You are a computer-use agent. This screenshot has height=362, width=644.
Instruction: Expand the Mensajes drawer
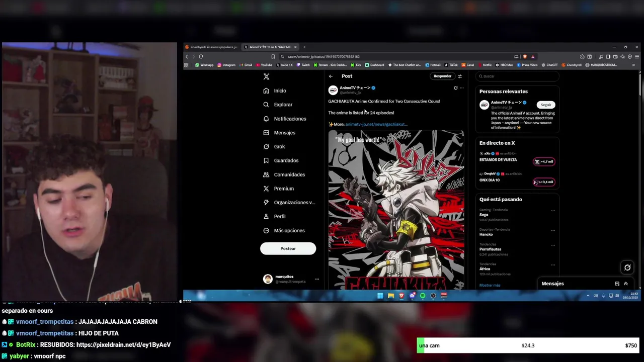626,284
